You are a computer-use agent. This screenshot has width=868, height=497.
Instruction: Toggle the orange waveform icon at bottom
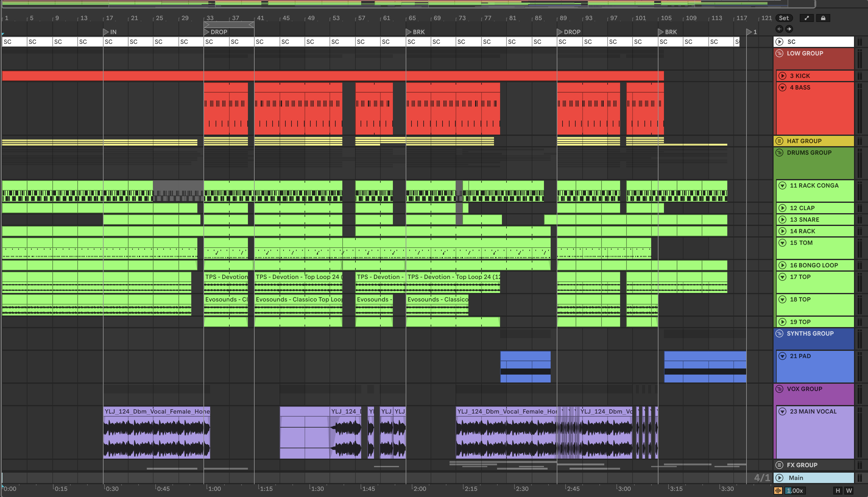click(778, 491)
